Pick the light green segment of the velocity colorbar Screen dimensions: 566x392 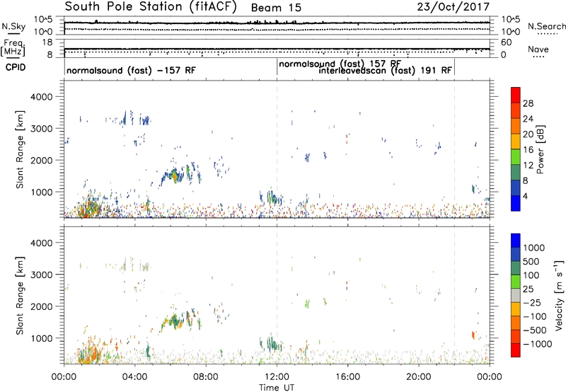pyautogui.click(x=516, y=282)
